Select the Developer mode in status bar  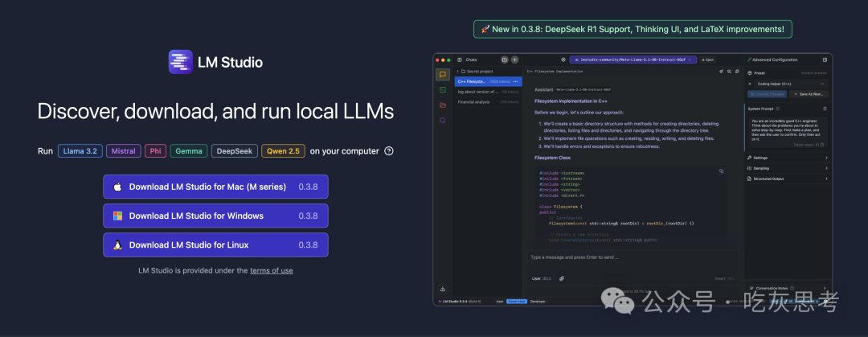click(x=538, y=302)
